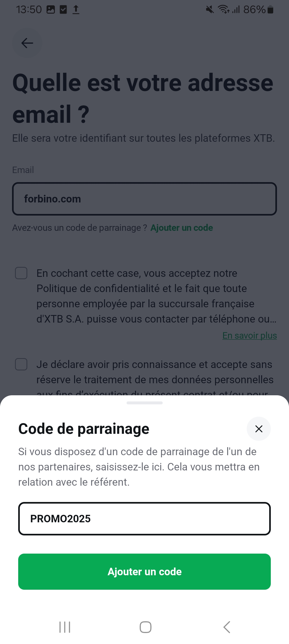
Task: Focus the referral code field with PROMO2025
Action: pyautogui.click(x=144, y=519)
